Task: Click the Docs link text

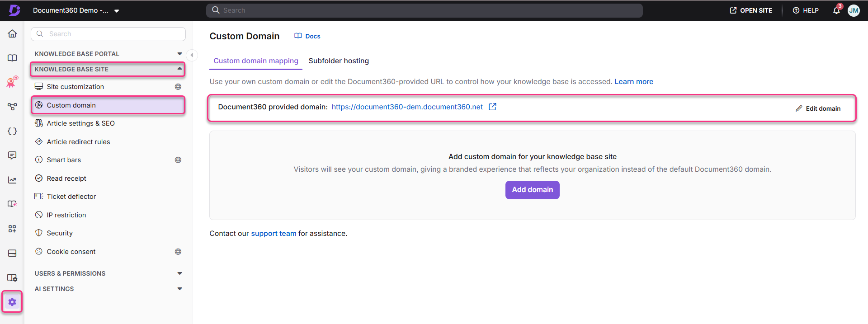Action: click(313, 36)
